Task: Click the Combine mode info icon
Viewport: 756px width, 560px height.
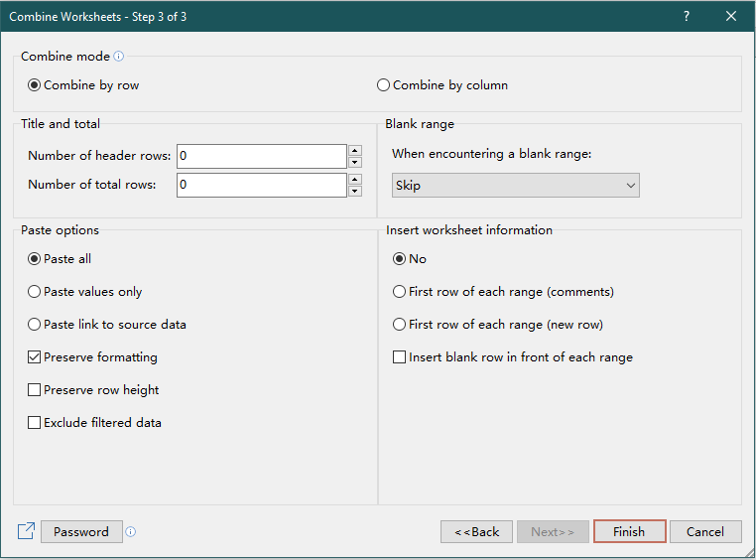Action: click(x=119, y=57)
